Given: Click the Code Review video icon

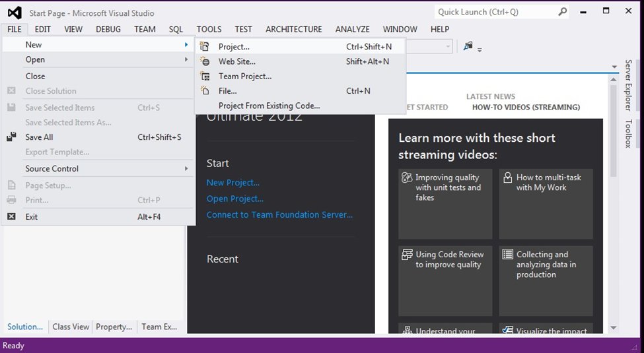Looking at the screenshot, I should [407, 255].
